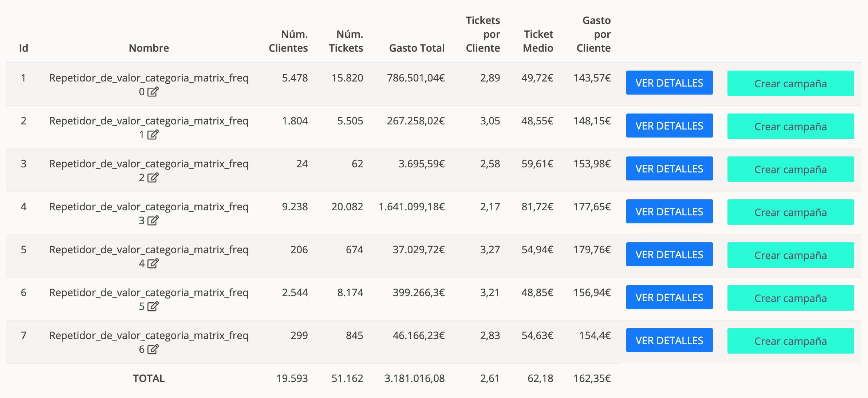
Task: Launch Crear campaña on the Id 7 row
Action: tap(790, 341)
